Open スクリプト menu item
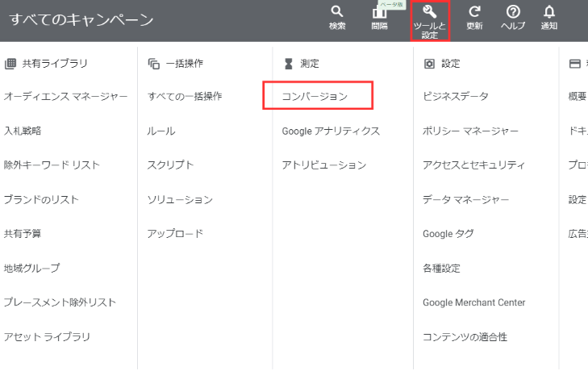The height and width of the screenshot is (371, 588). point(170,165)
